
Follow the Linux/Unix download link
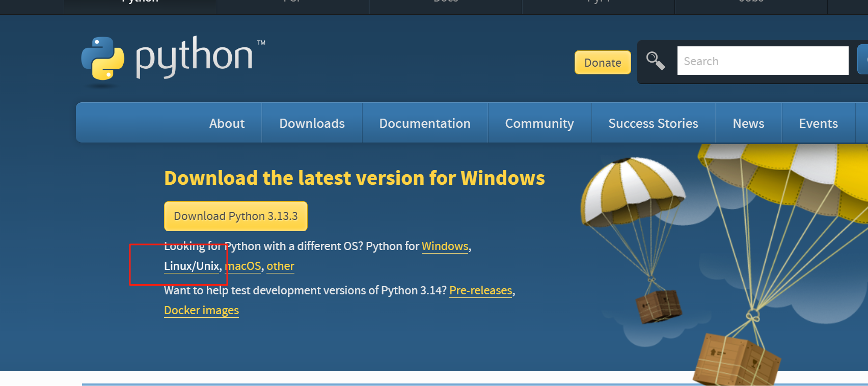(x=192, y=266)
